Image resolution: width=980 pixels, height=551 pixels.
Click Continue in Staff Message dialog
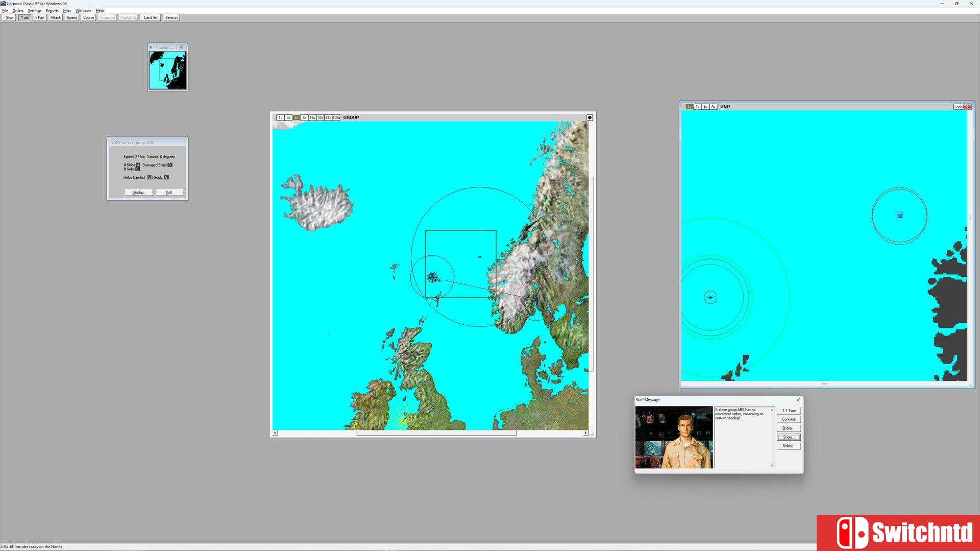(x=789, y=419)
